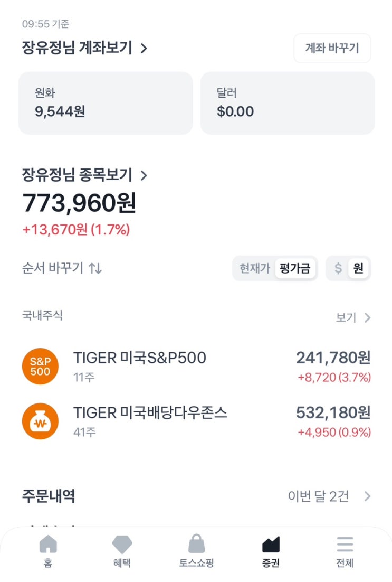Screen dimensions: 392x582
Task: Tap the 달러 $0.00 balance card
Action: click(287, 103)
